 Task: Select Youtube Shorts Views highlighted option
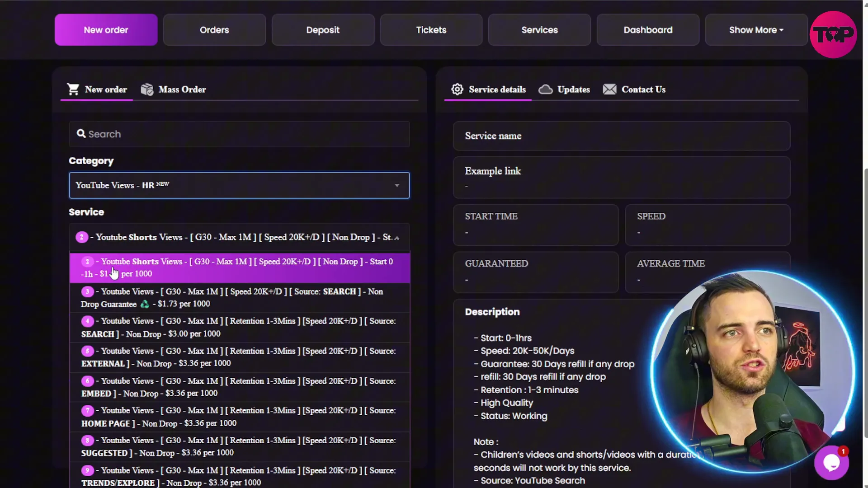tap(240, 267)
